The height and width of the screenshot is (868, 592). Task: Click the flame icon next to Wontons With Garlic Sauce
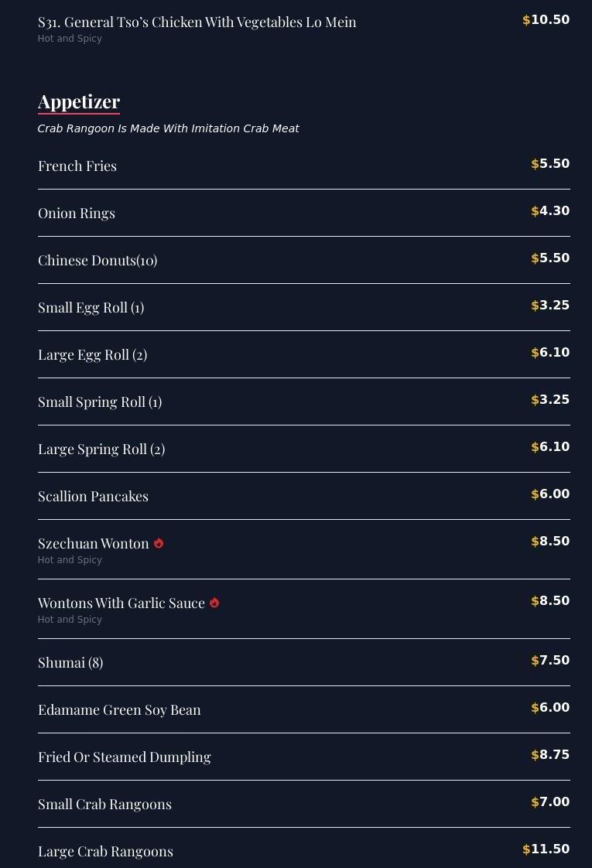tap(214, 603)
